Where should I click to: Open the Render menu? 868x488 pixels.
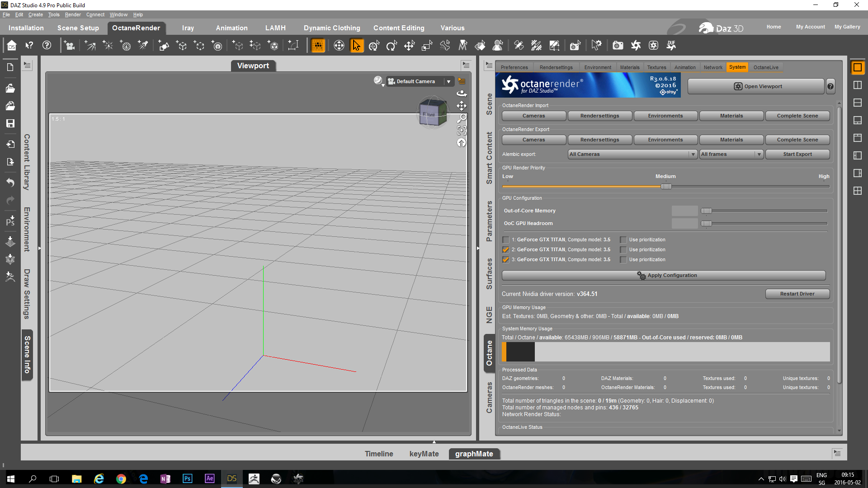(72, 14)
